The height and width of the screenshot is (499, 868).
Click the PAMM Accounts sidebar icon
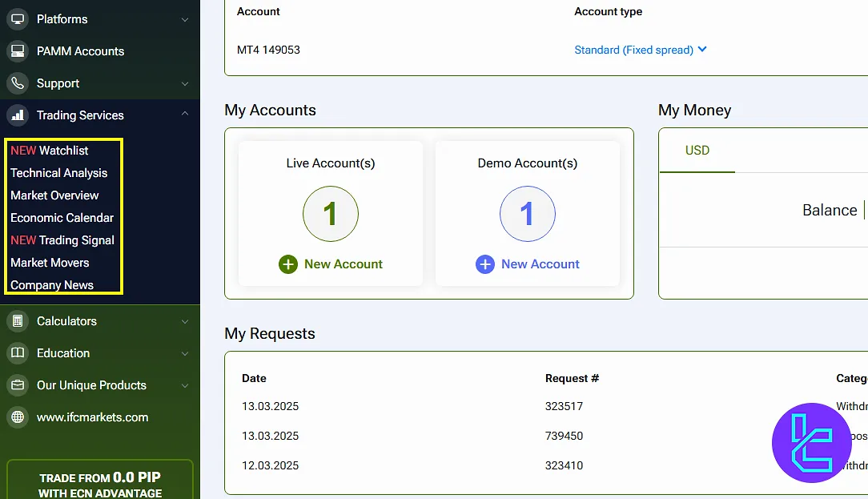pyautogui.click(x=17, y=51)
